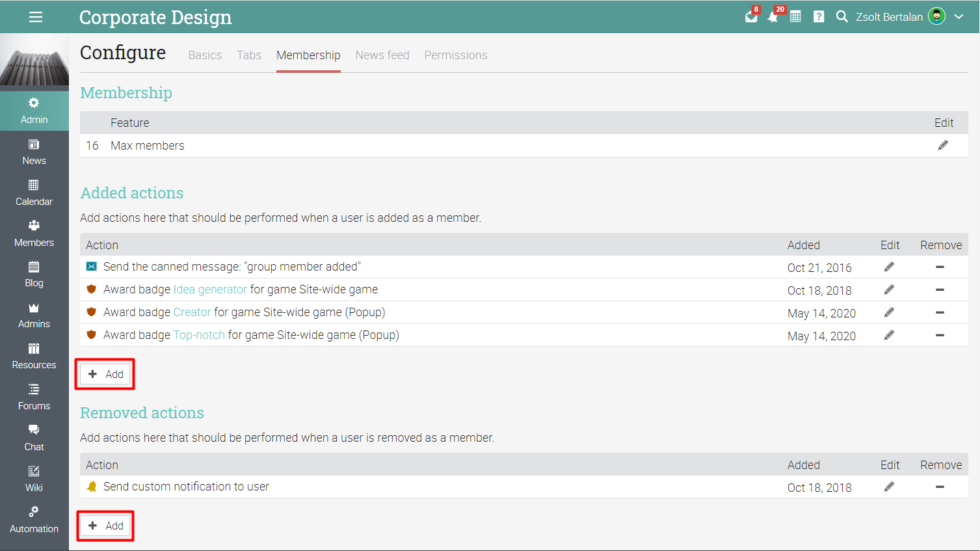Click Zsolt Bertalan's profile avatar

(x=936, y=16)
